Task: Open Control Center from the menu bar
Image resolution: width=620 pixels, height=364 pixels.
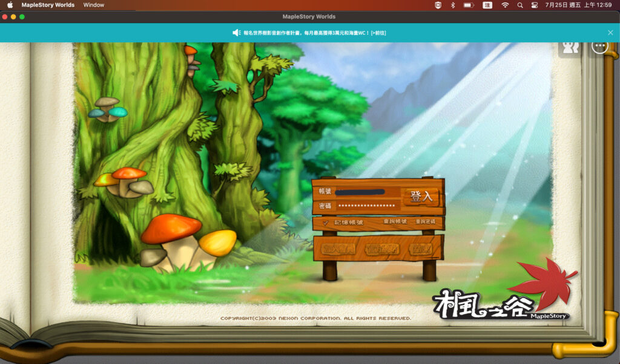Action: 535,5
